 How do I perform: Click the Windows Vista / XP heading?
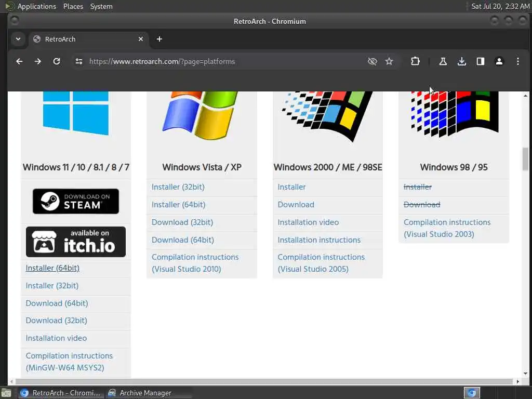coord(202,167)
